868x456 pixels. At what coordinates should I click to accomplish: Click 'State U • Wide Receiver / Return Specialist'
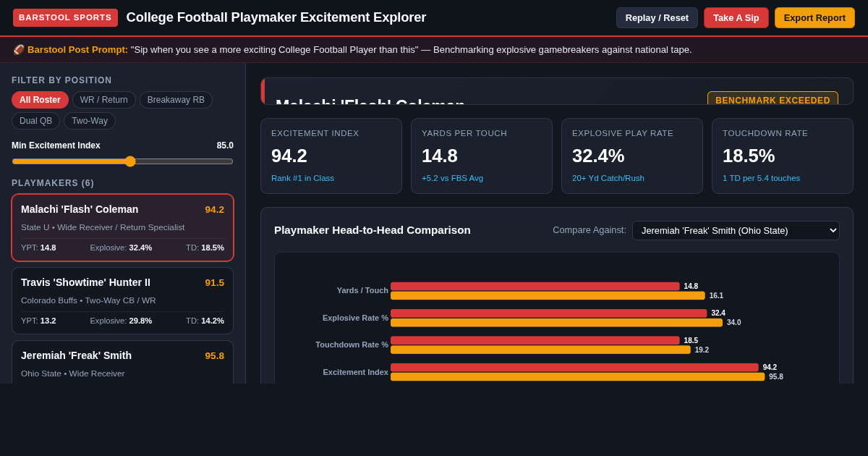pyautogui.click(x=103, y=227)
